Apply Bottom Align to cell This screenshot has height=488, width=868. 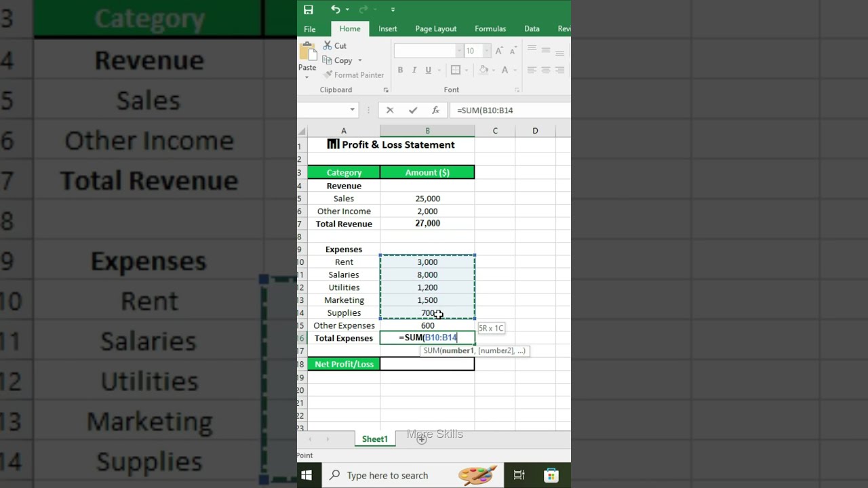click(x=560, y=52)
